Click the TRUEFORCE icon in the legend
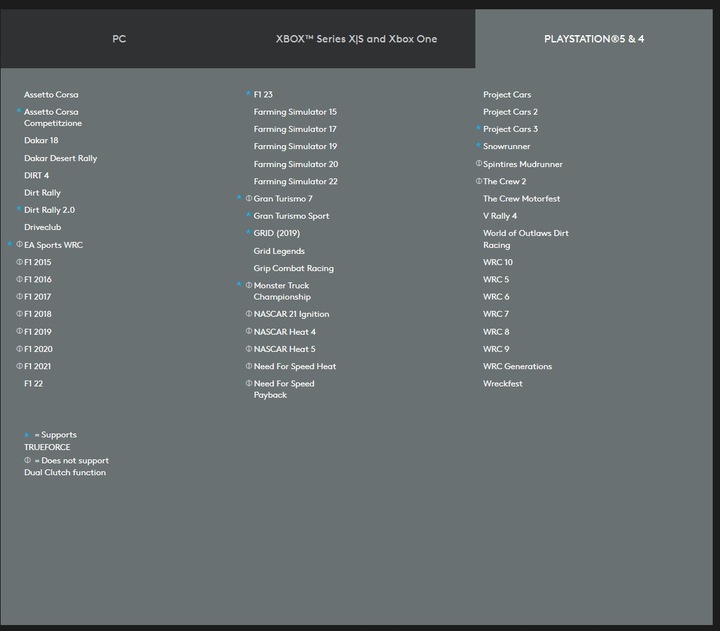The image size is (720, 631). [x=27, y=435]
